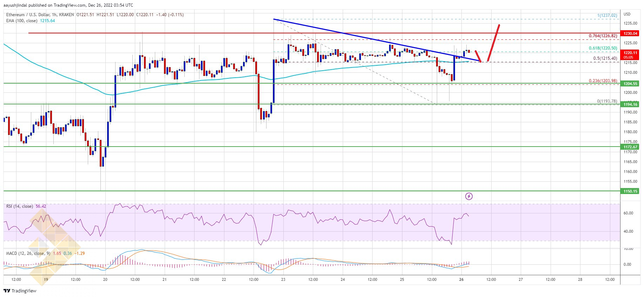Open the RSI (14, close) indicator legend
This screenshot has width=644, height=297.
tap(26, 206)
